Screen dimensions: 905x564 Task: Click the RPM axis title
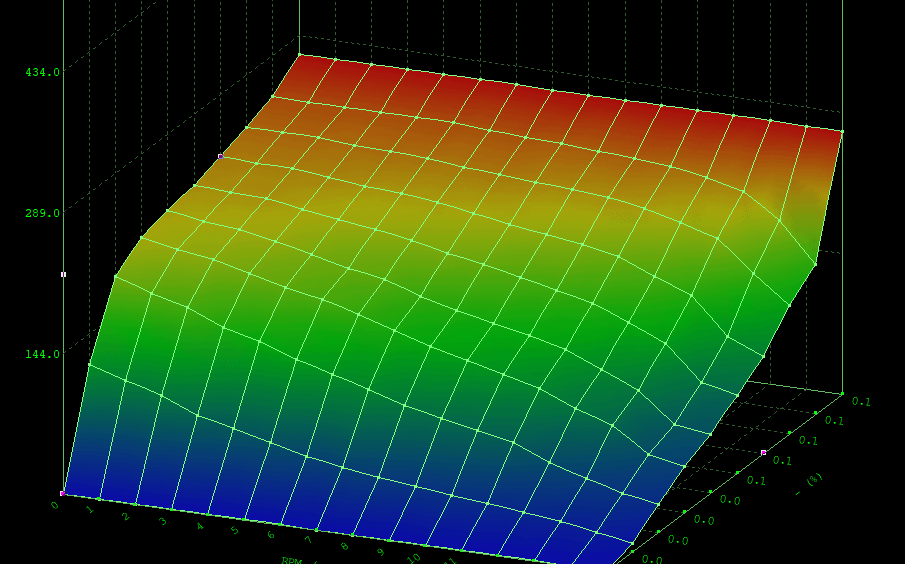(292, 560)
